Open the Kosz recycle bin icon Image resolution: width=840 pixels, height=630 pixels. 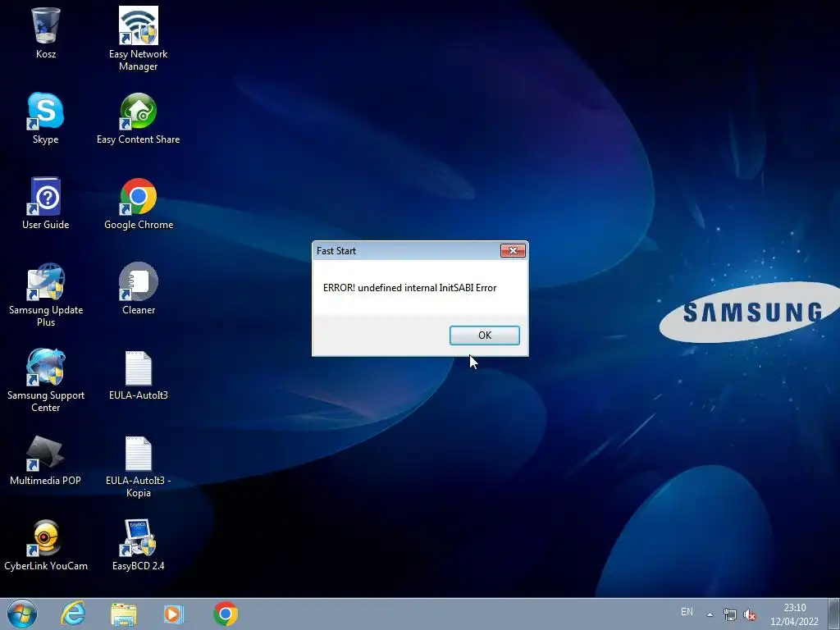[46, 32]
